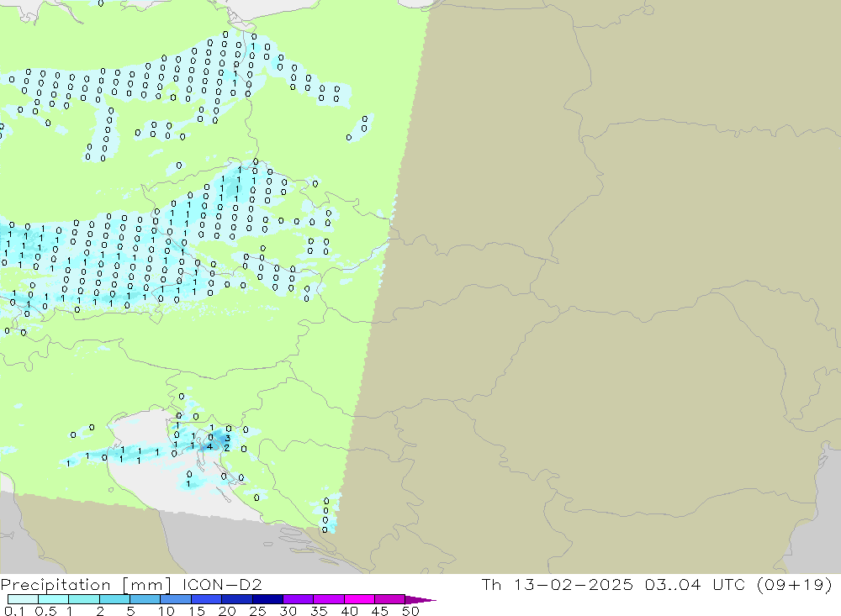This screenshot has width=841, height=616.
Task: Click the "50" legend scale label
Action: pos(410,611)
